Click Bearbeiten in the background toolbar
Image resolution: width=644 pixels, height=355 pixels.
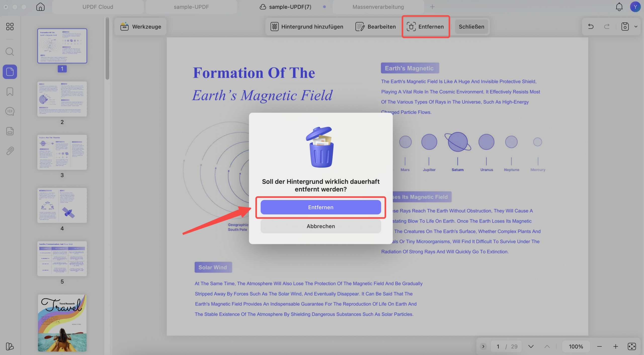[376, 26]
